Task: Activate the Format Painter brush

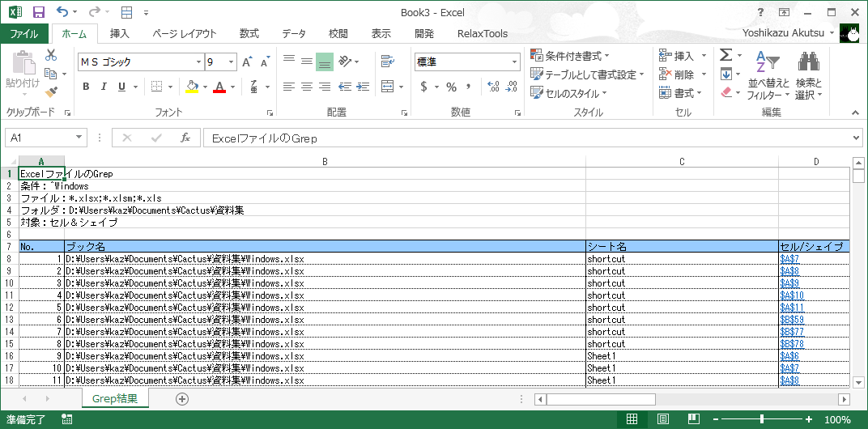Action: [x=51, y=91]
